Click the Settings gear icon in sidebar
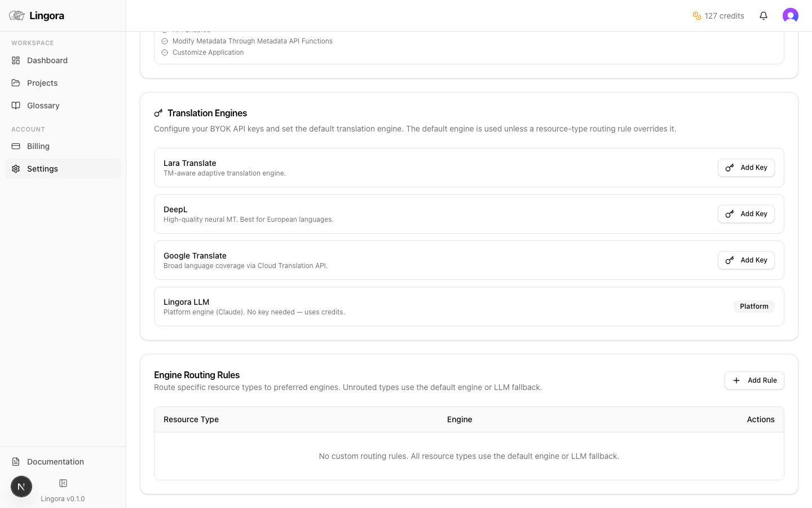 [x=16, y=169]
